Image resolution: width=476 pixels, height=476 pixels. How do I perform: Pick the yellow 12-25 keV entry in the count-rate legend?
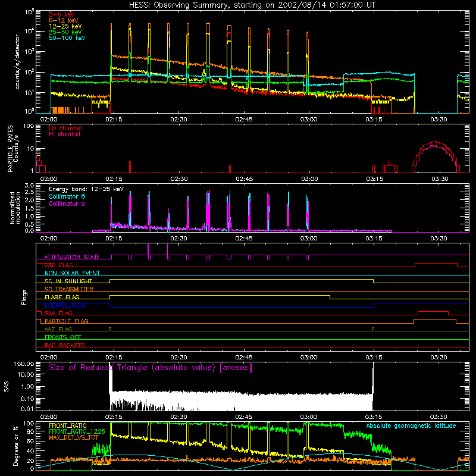coord(65,26)
